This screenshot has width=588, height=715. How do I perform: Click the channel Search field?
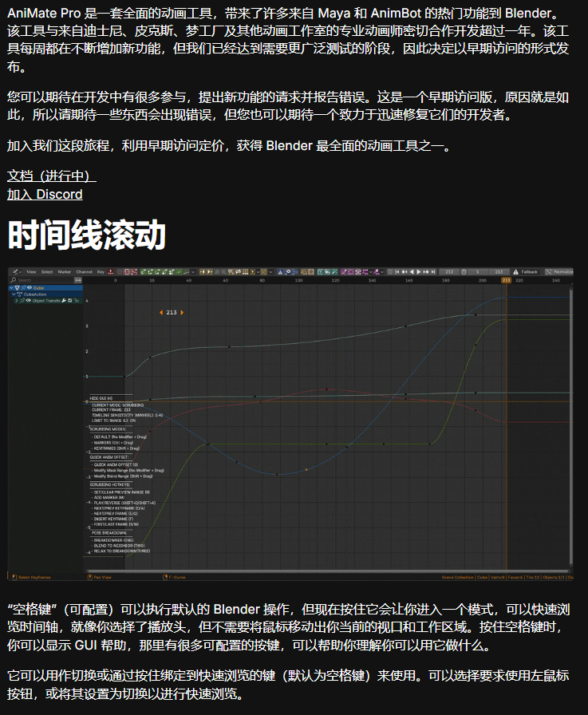(43, 280)
